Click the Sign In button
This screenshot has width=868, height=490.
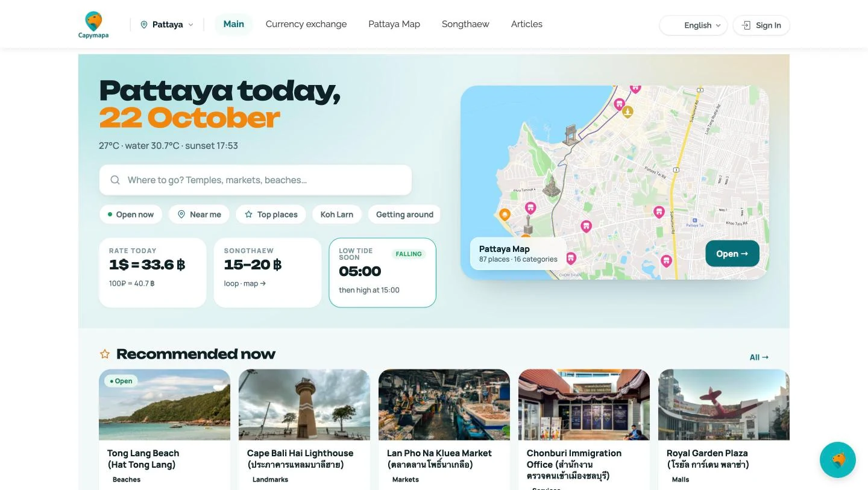pyautogui.click(x=761, y=25)
